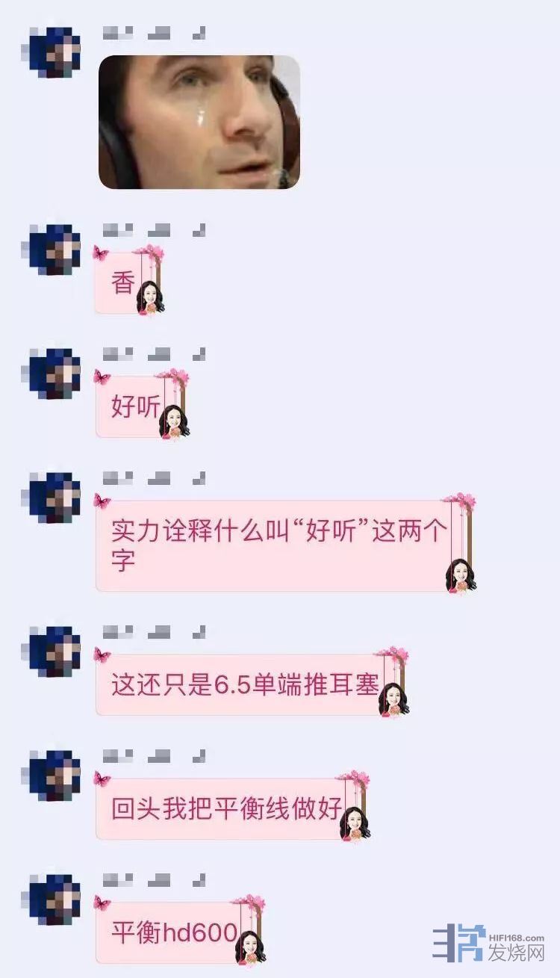Tap the avatar beside the image message
This screenshot has height=978, width=560.
(x=55, y=52)
